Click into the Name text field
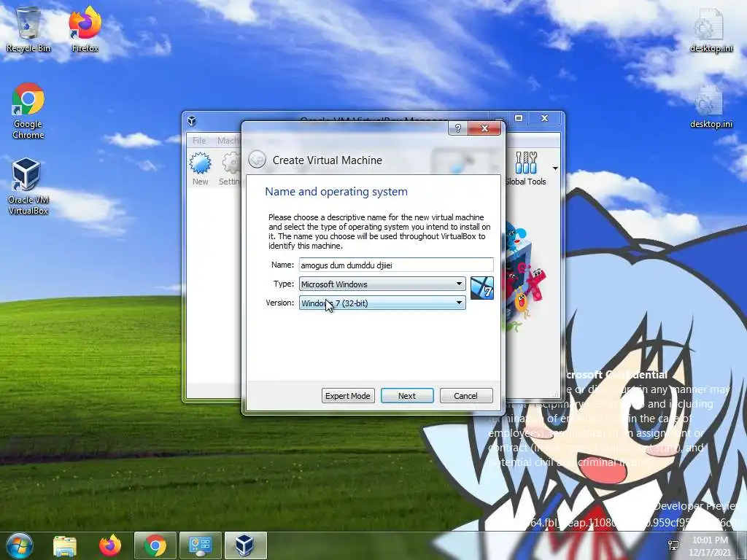 click(x=396, y=265)
